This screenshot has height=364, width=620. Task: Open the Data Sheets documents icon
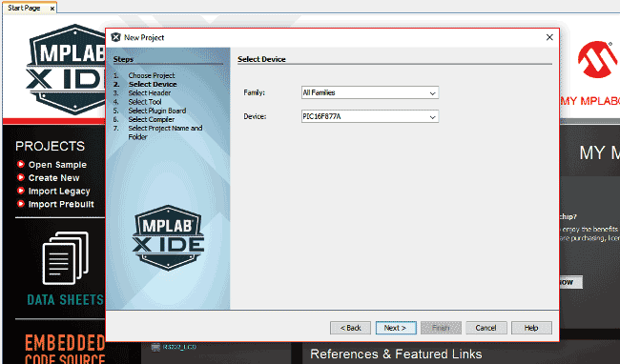click(65, 258)
